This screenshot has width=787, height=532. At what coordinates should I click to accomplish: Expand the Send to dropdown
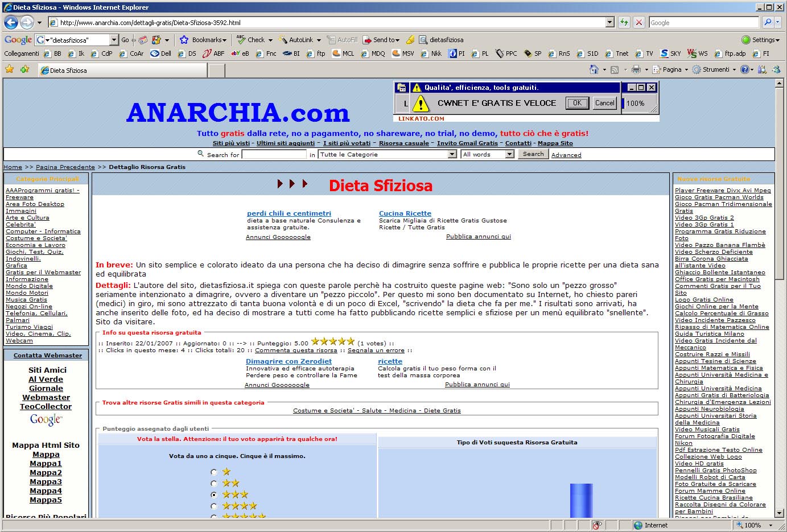[397, 40]
